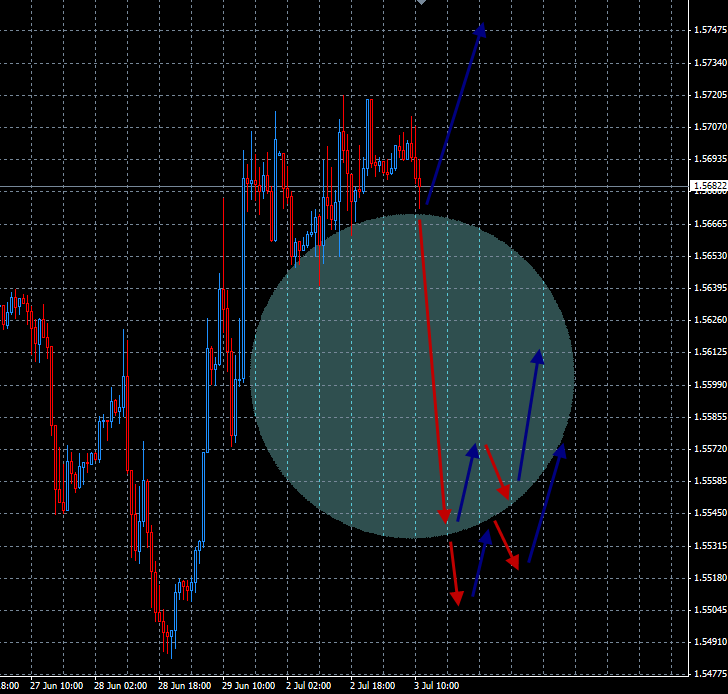The height and width of the screenshot is (694, 728).
Task: Click the 3 Jul 10:00 time label
Action: 436,686
